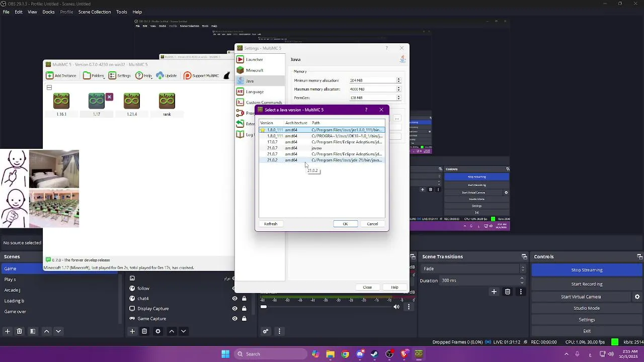Open Folders in MultiMC toolbar

(94, 76)
